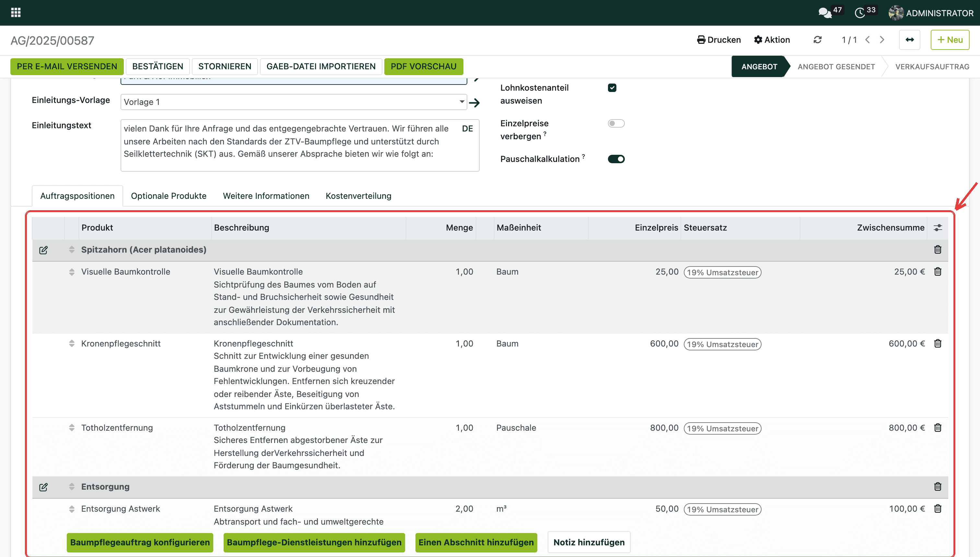Open the Aktion menu
The height and width of the screenshot is (557, 980).
pos(772,40)
